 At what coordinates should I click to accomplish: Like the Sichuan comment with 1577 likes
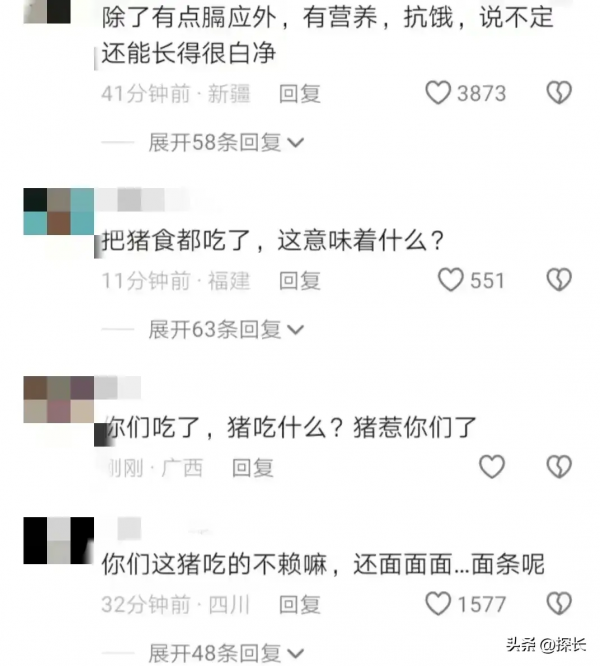click(438, 603)
